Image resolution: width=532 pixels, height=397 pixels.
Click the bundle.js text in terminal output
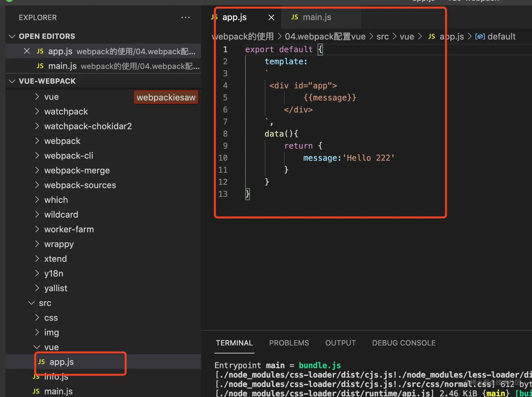[320, 365]
